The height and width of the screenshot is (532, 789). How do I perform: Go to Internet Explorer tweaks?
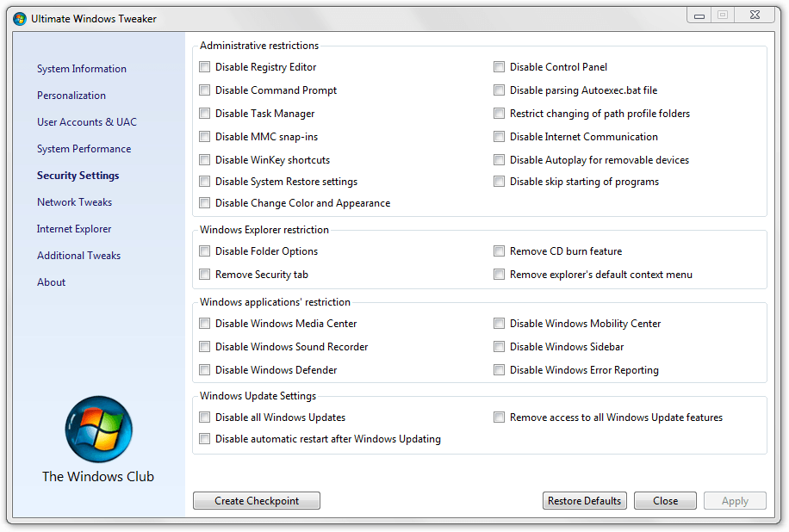pos(74,229)
